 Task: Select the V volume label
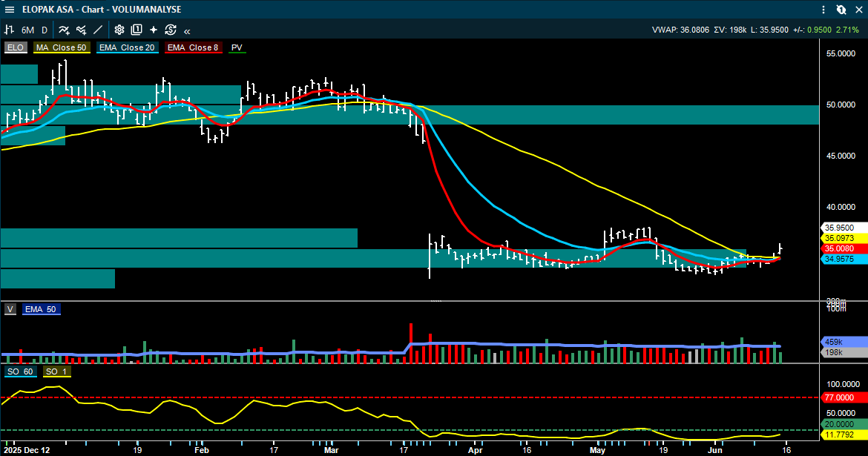point(10,309)
